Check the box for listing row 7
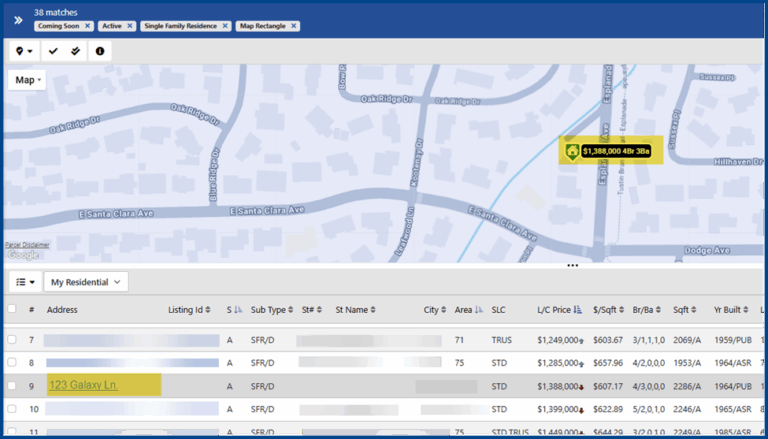This screenshot has width=768, height=439. click(12, 340)
